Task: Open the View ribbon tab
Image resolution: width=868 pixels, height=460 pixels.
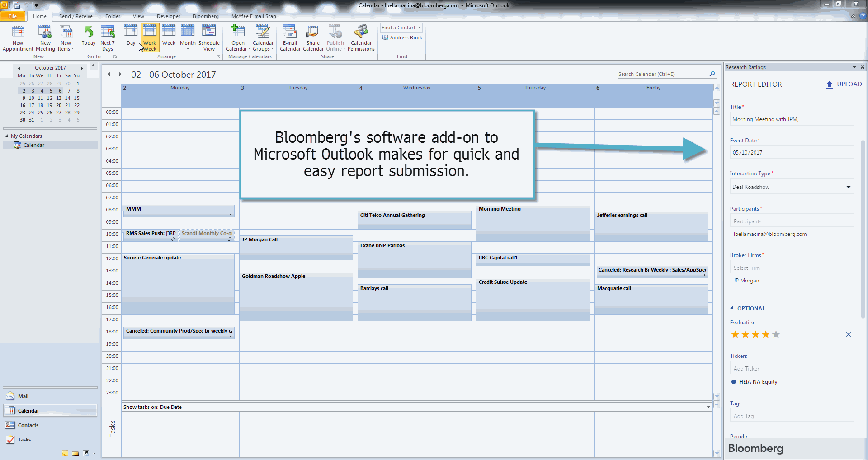Action: point(138,16)
